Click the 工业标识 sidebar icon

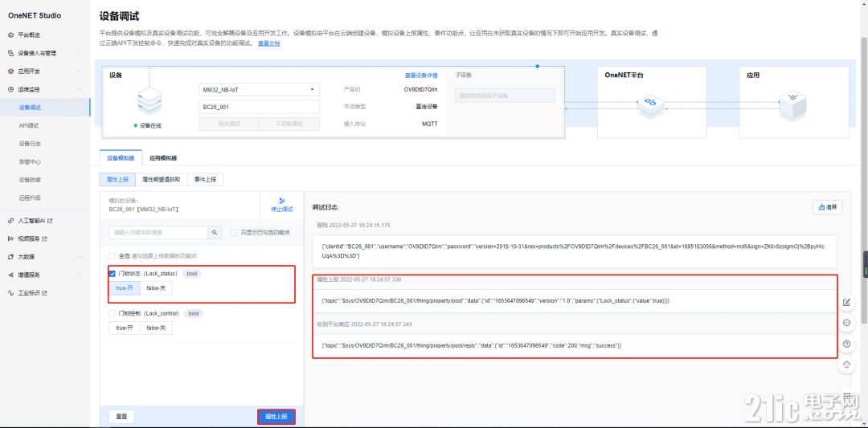coord(11,293)
